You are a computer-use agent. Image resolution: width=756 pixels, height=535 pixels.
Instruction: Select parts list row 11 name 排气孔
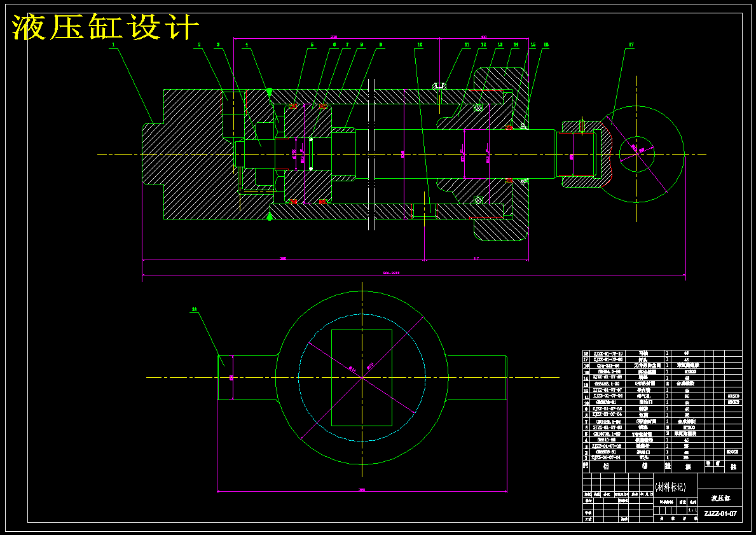(x=644, y=396)
